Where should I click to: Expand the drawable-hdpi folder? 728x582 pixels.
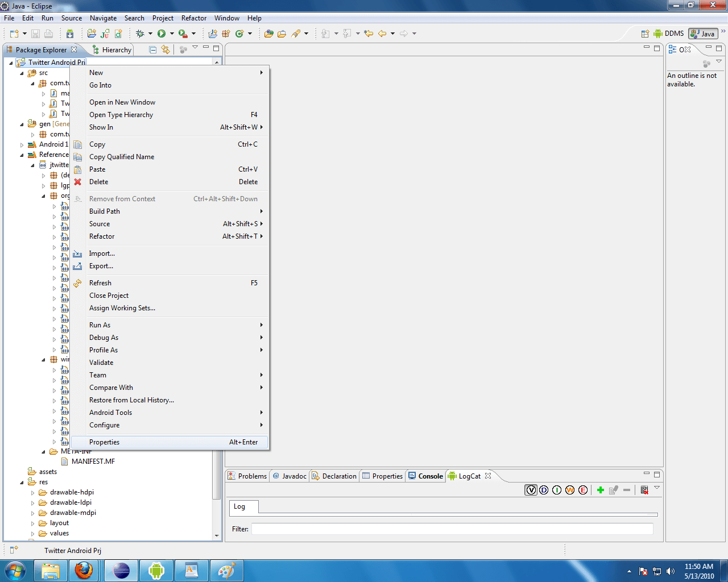pyautogui.click(x=32, y=493)
